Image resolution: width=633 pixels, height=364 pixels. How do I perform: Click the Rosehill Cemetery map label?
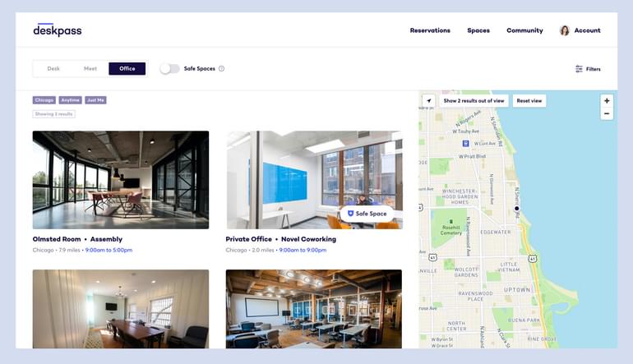451,230
